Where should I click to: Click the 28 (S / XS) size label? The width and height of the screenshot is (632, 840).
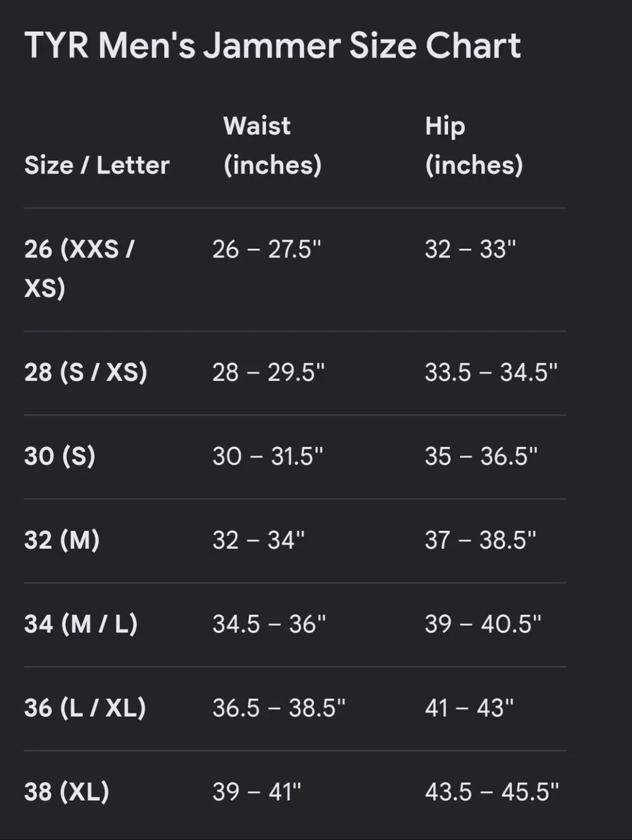tap(85, 372)
